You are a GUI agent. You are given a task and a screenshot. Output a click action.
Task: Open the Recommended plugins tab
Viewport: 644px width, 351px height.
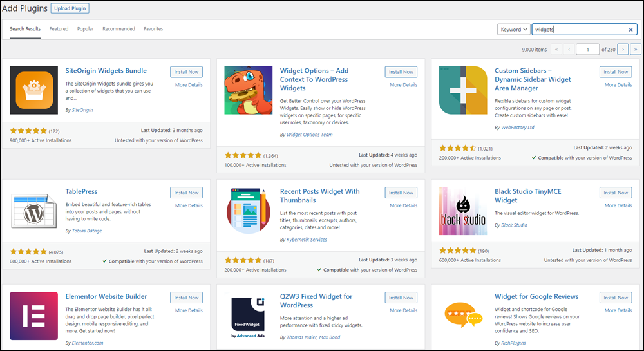click(x=118, y=29)
